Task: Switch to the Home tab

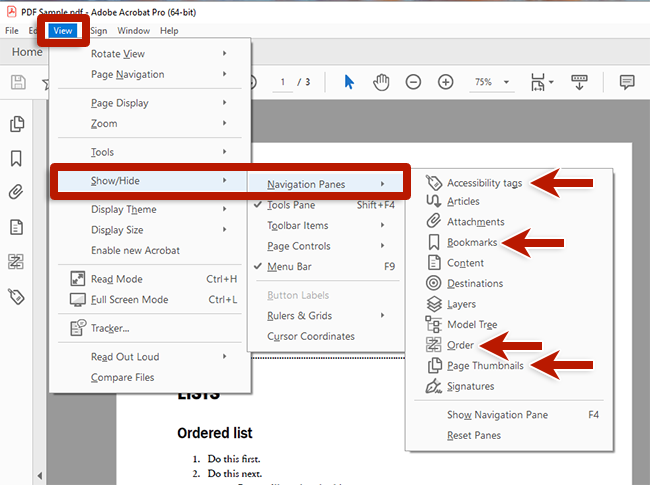Action: (26, 52)
